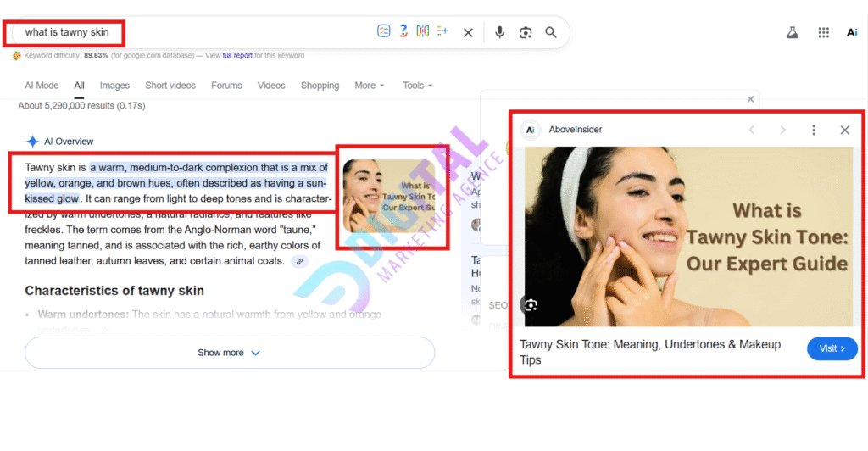Click the magnifying glass search icon
868x451 pixels.
point(551,32)
